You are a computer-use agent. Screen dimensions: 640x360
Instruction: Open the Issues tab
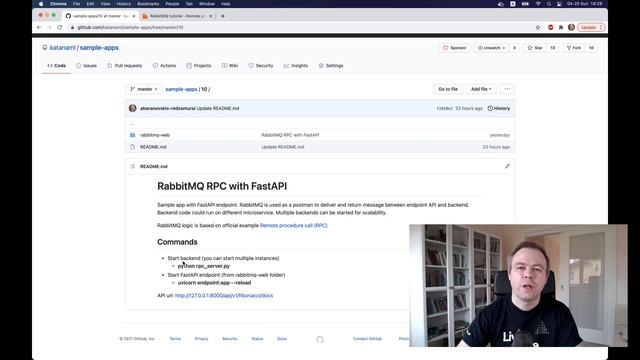[x=87, y=66]
